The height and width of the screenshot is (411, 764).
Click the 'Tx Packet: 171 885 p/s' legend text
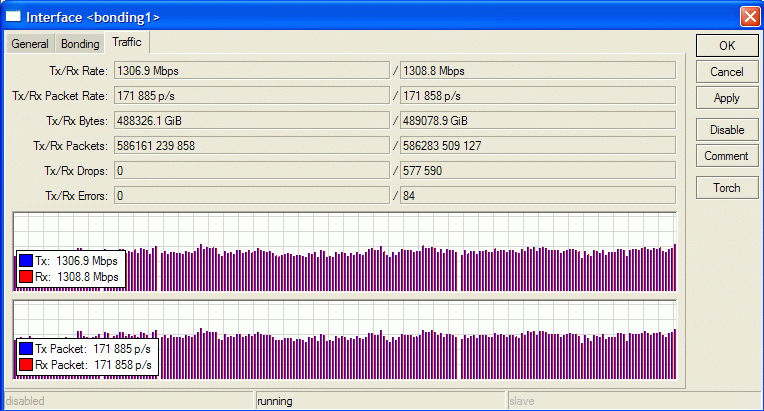[93, 349]
